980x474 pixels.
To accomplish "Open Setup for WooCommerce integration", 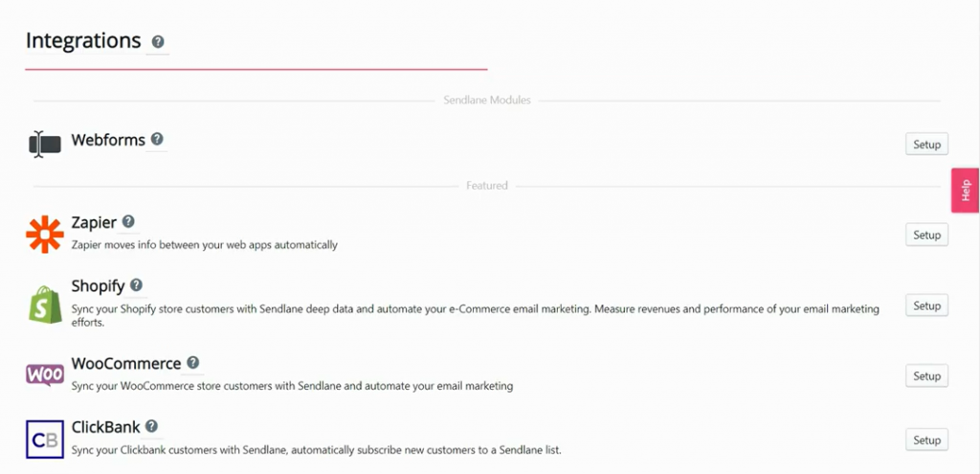I will (x=926, y=376).
